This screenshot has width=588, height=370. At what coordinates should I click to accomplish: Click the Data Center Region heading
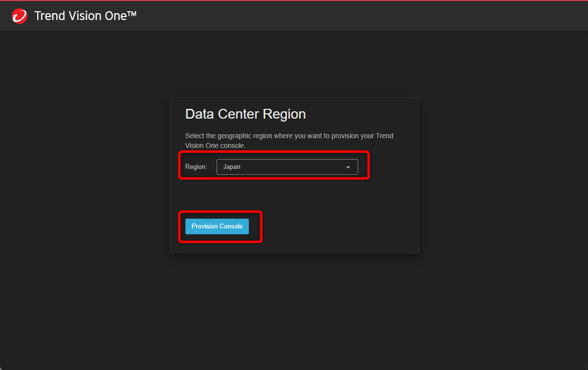click(245, 114)
